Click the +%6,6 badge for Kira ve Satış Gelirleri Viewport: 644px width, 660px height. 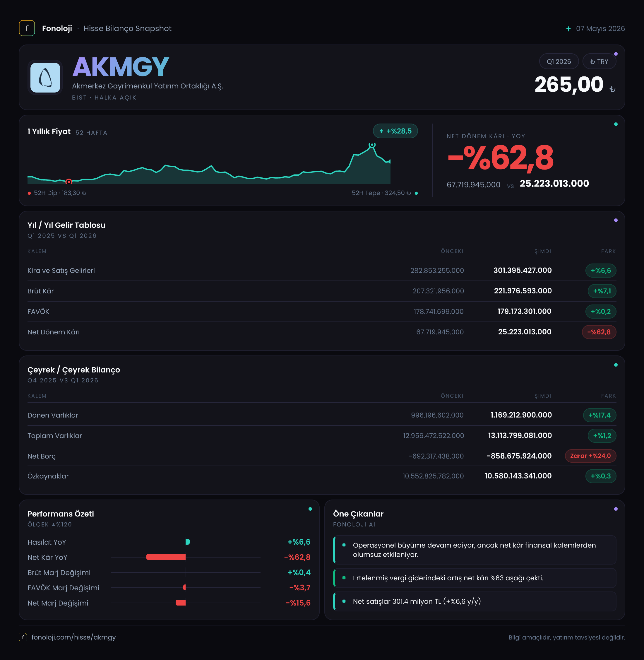point(601,271)
